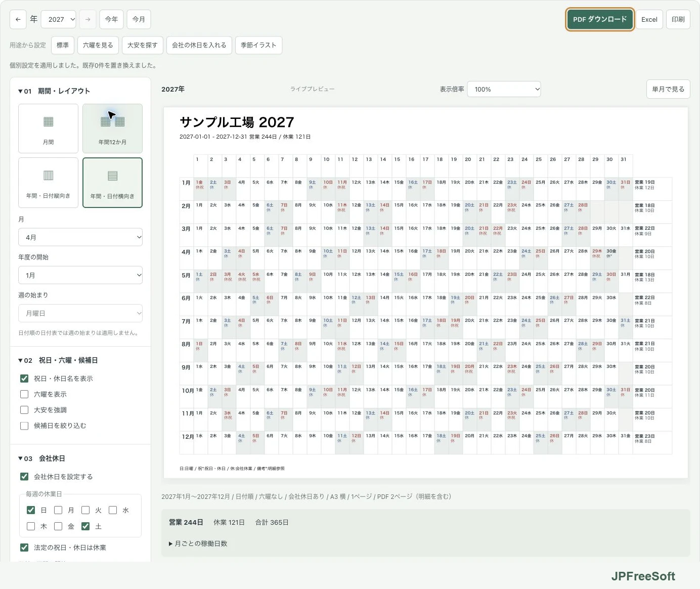This screenshot has width=700, height=589.
Task: Pick the 年間・日付縦向き layout icon
Action: (x=48, y=183)
